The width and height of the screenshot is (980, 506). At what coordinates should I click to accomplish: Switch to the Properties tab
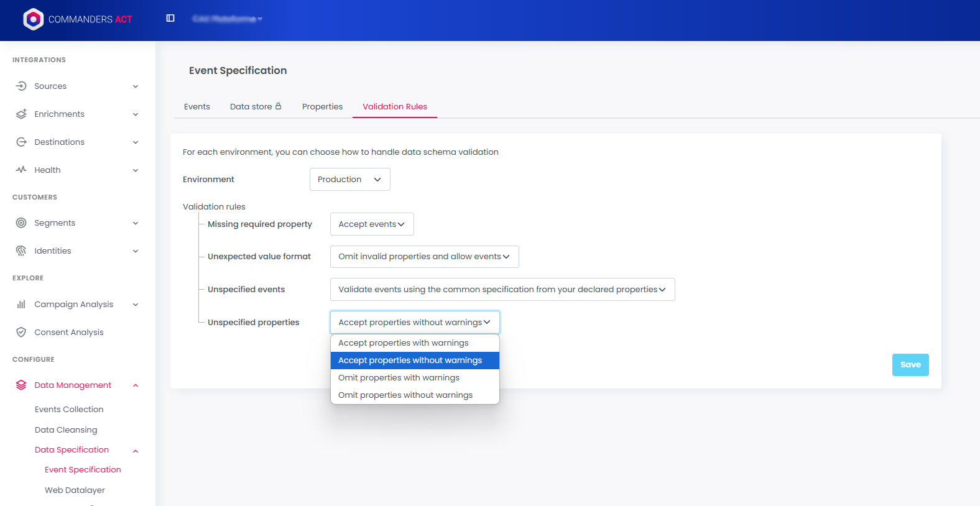tap(322, 107)
